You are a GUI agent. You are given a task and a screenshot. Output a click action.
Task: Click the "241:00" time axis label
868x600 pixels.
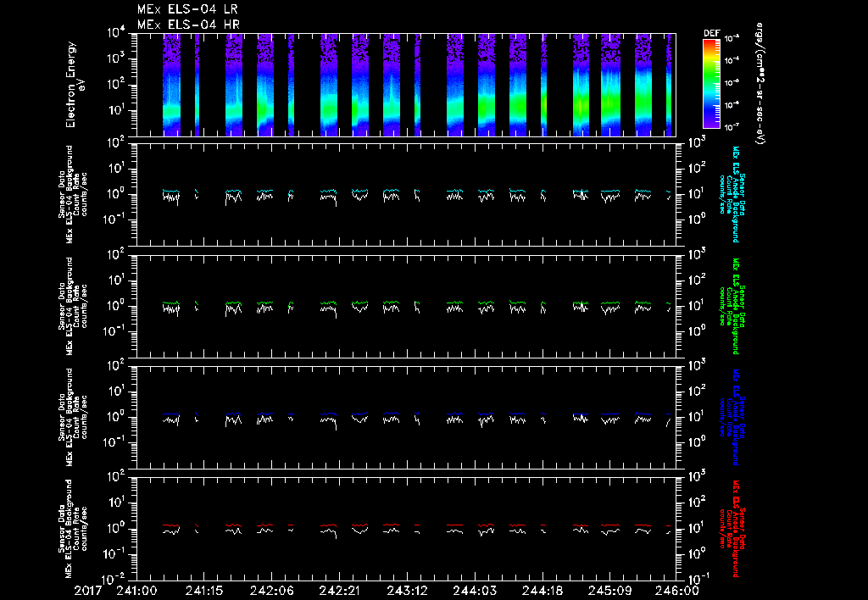pyautogui.click(x=136, y=591)
